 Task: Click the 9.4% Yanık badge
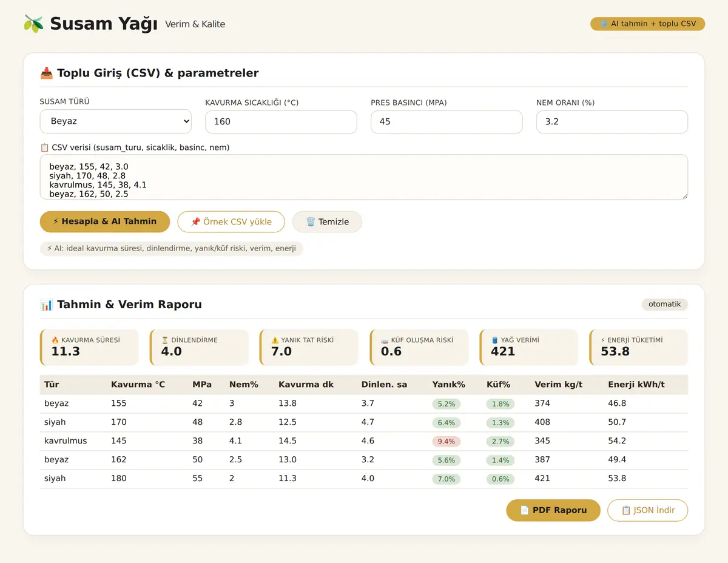tap(447, 442)
